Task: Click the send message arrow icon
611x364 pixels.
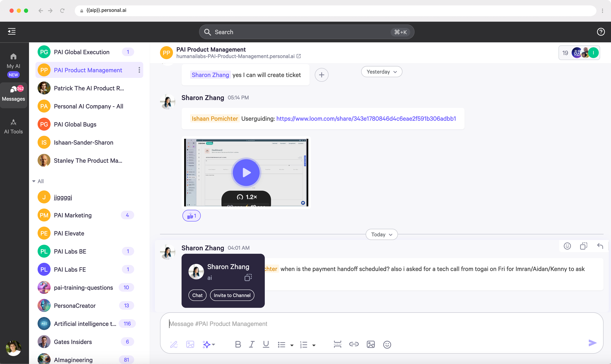Action: [592, 343]
